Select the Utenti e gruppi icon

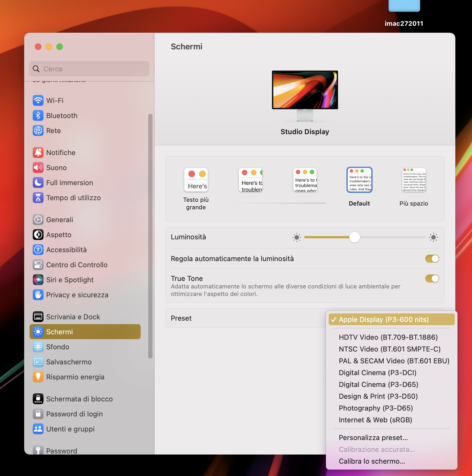[38, 429]
